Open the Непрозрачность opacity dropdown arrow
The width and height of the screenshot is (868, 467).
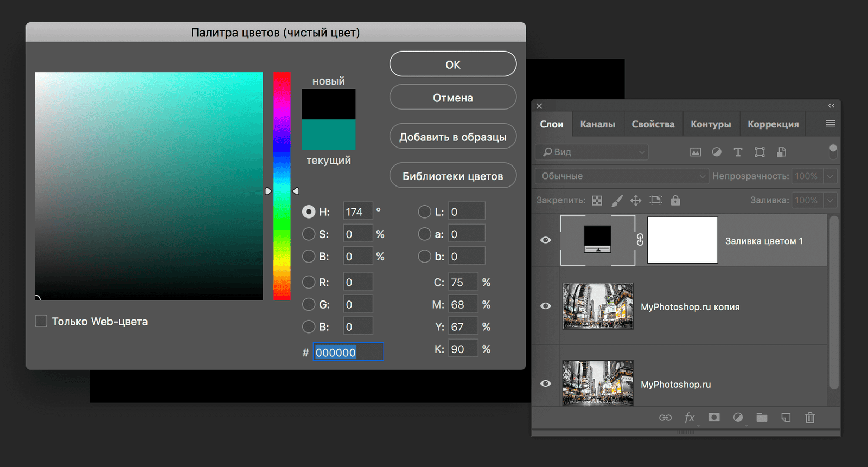pos(830,176)
